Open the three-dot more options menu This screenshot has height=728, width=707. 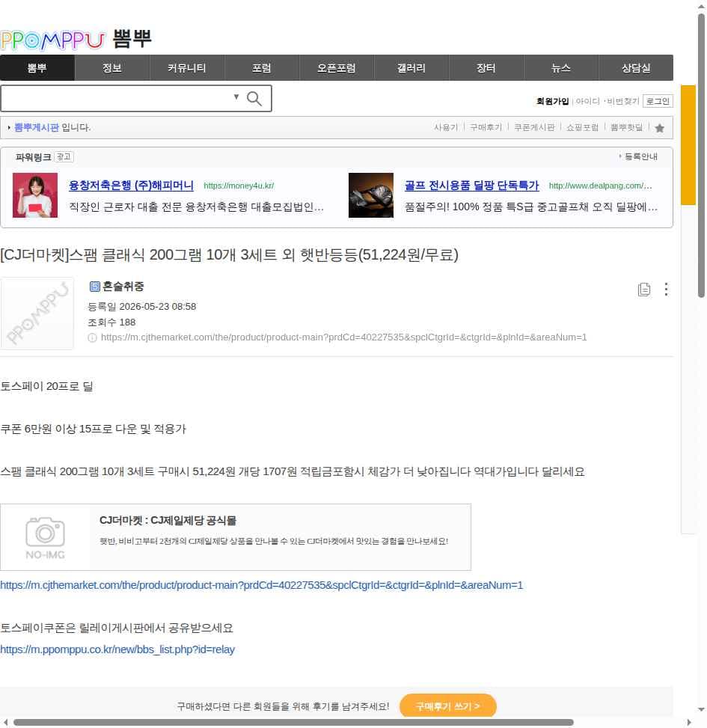click(x=666, y=290)
